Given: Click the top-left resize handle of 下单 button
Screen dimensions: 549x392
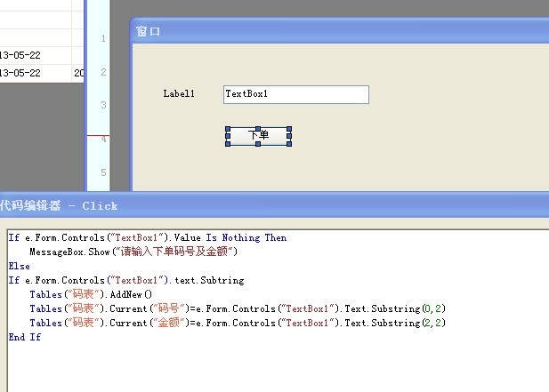Looking at the screenshot, I should pyautogui.click(x=228, y=129).
